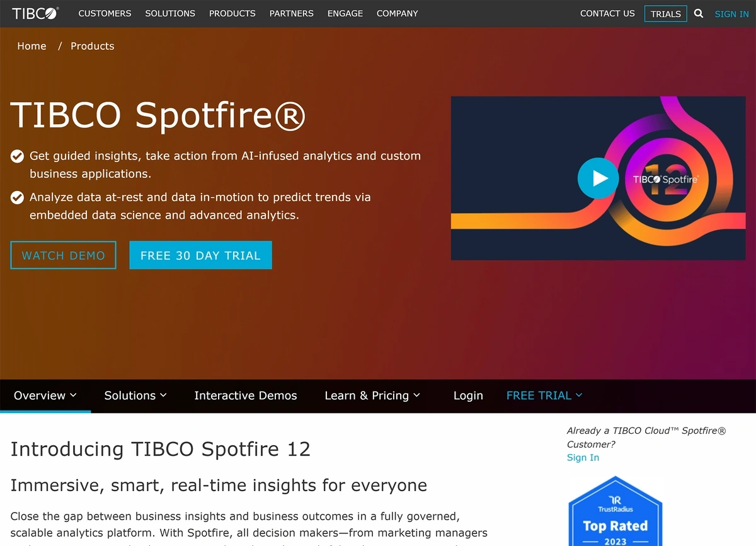Expand the Overview tab dropdown

point(45,395)
